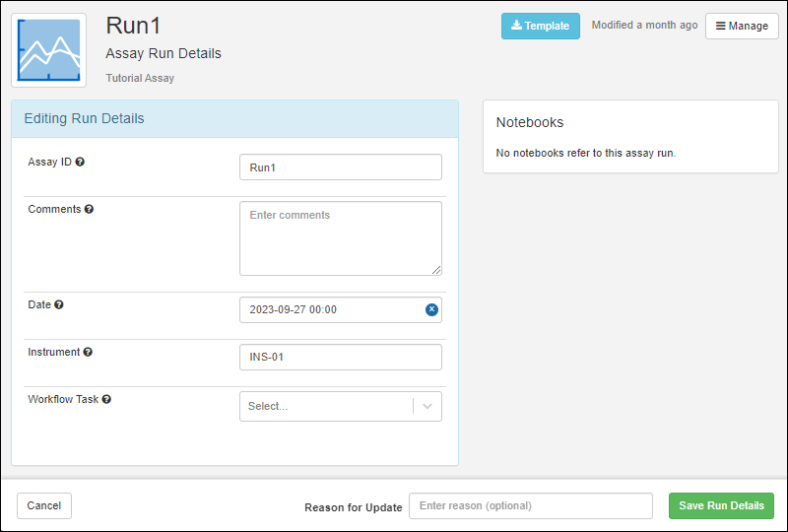This screenshot has width=788, height=532.
Task: Click the Reason for Update field
Action: pos(530,506)
